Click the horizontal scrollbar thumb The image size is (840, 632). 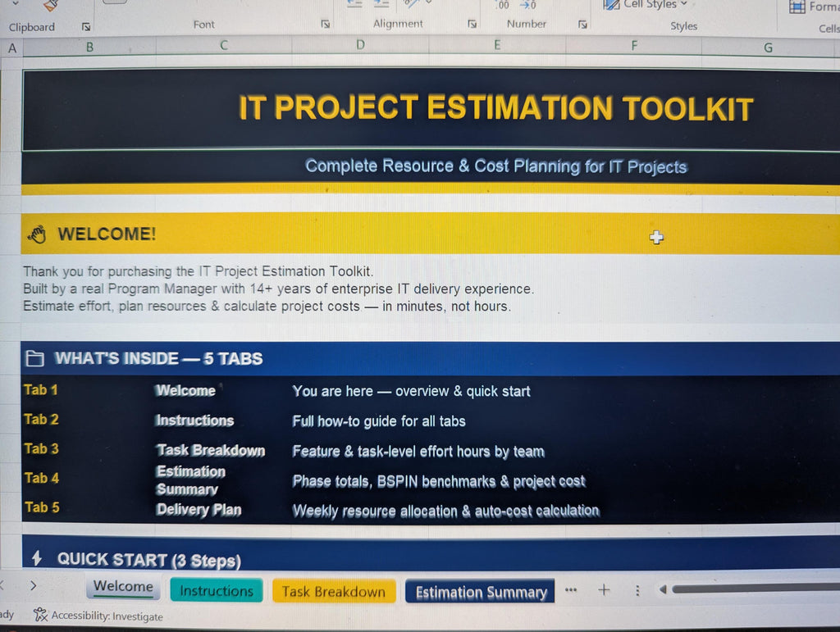[756, 589]
